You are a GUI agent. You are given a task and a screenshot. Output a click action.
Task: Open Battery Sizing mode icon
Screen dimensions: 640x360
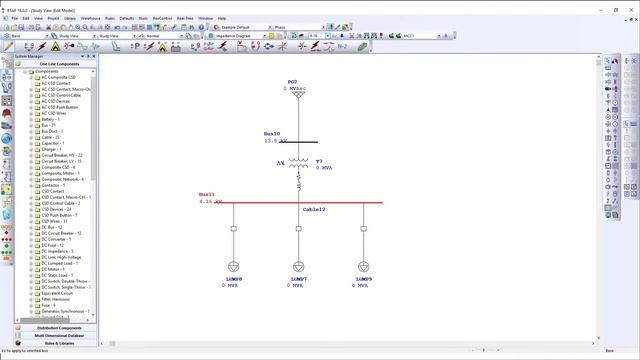[176, 47]
